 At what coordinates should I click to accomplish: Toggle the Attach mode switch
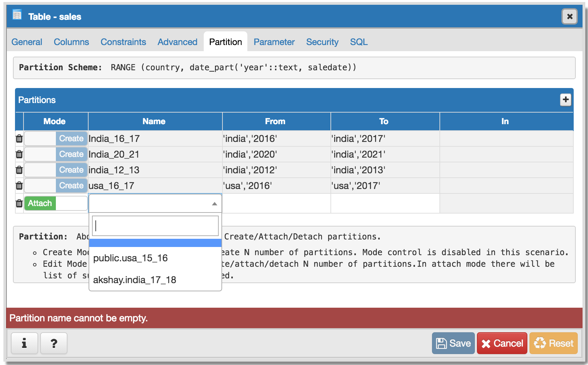click(x=56, y=203)
